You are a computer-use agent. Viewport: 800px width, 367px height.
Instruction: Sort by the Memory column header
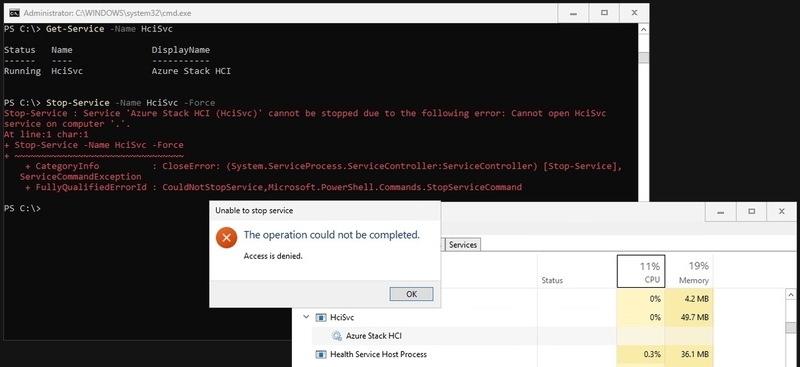tap(689, 271)
